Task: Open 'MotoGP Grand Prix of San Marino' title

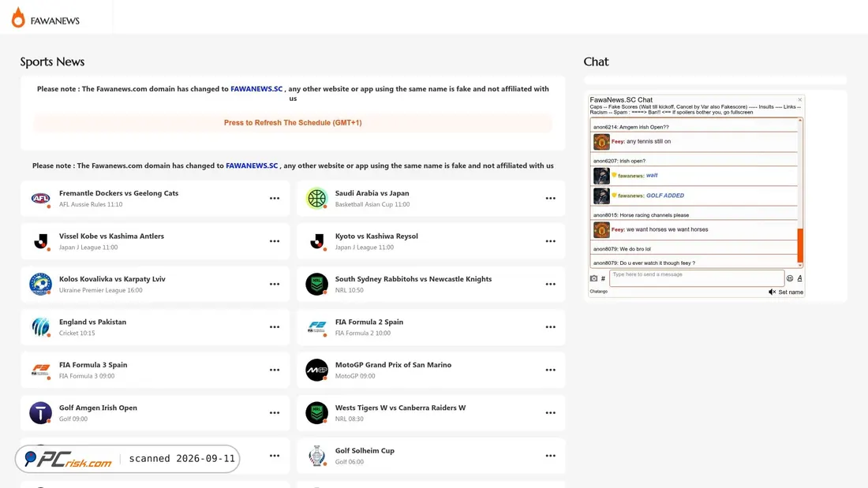Action: [393, 364]
